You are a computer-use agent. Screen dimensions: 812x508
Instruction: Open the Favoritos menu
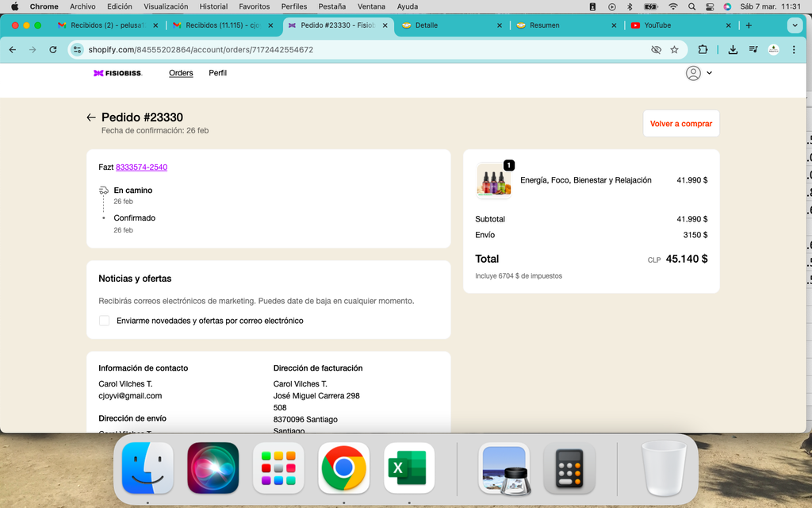(255, 6)
